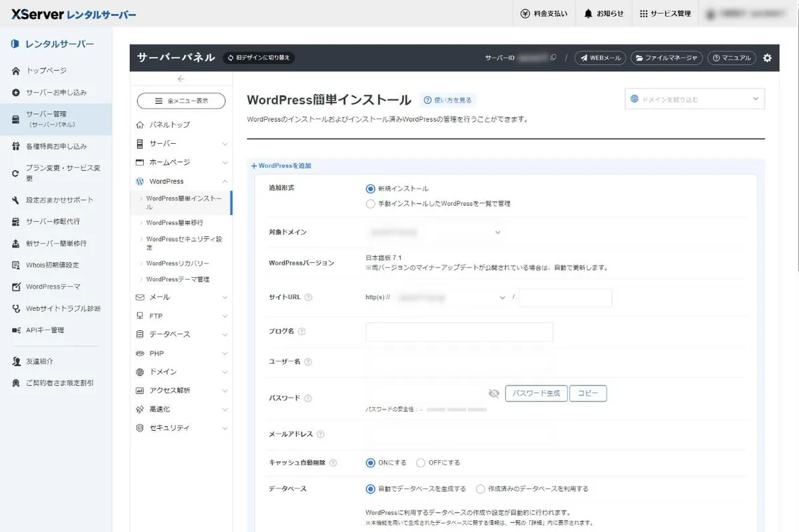
Task: Click help icon next to ユーザー名
Action: tap(308, 362)
